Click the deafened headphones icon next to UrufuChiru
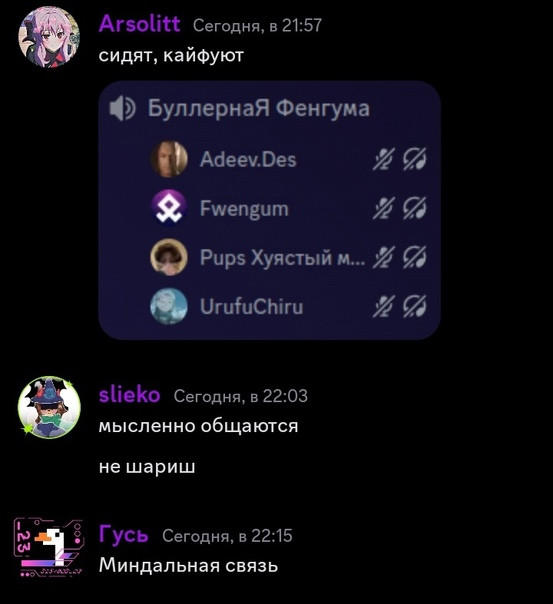Image resolution: width=553 pixels, height=604 pixels. pos(414,307)
